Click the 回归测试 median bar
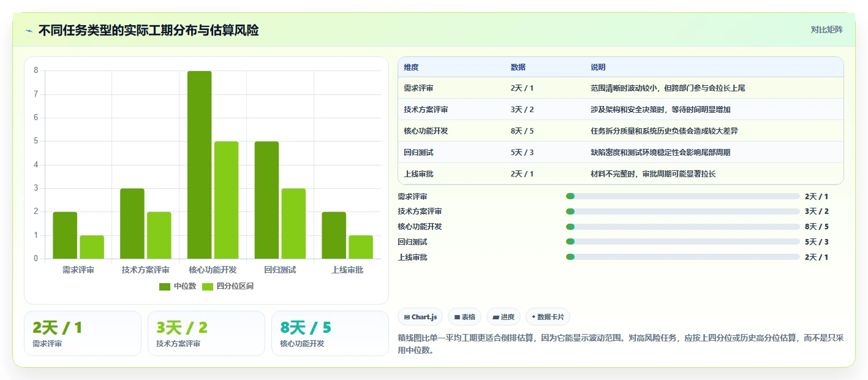The width and height of the screenshot is (868, 380). click(x=266, y=200)
